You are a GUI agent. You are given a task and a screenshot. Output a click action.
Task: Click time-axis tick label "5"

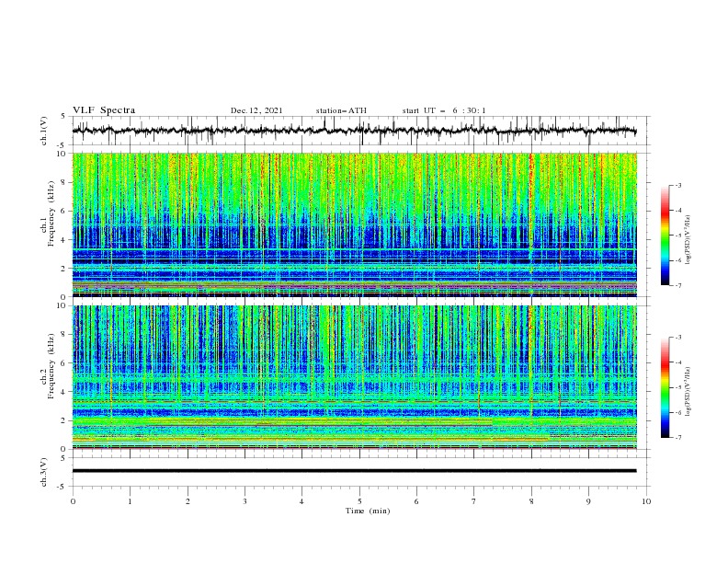tap(359, 501)
